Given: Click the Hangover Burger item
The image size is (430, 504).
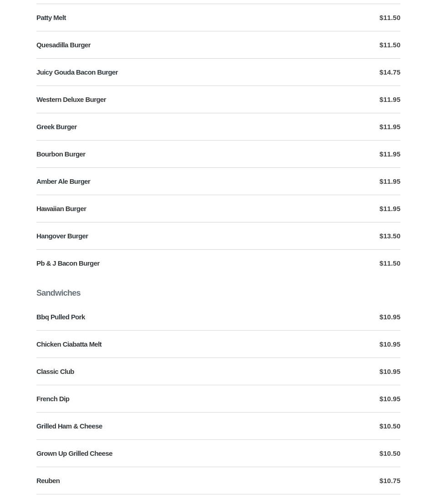Looking at the screenshot, I should click(62, 236).
